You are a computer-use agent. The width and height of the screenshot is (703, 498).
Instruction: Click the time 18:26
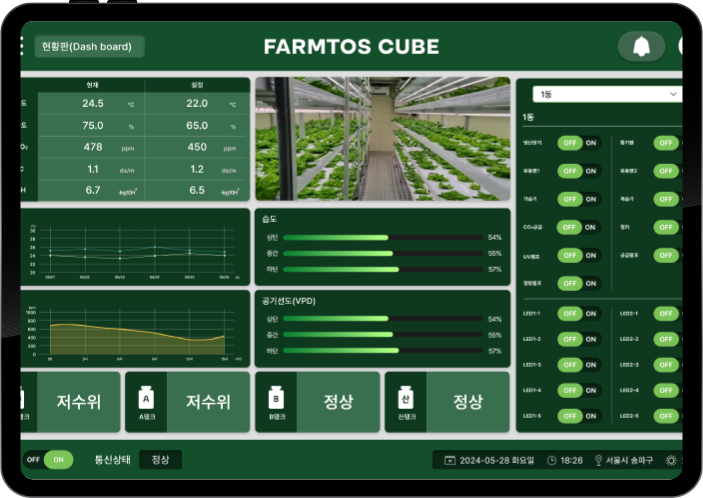coord(572,460)
